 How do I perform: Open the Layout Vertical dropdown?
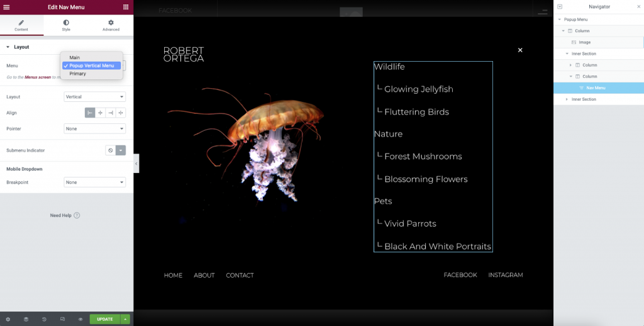[95, 97]
